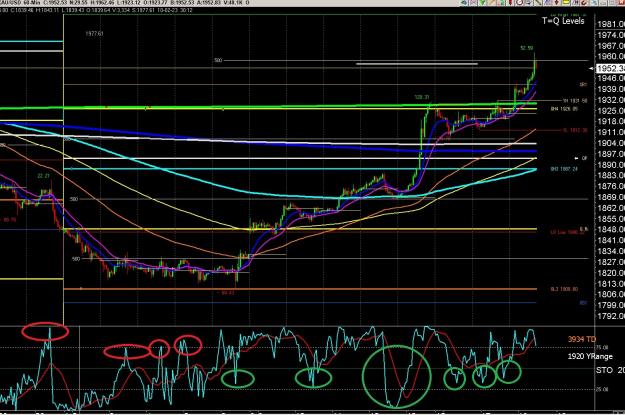Click the green 22.21 swing label

pos(43,176)
